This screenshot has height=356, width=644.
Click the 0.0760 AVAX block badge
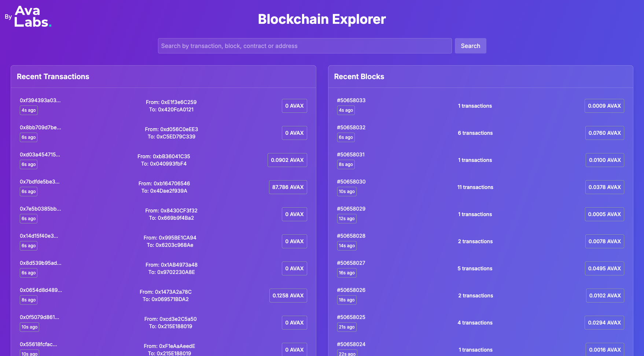tap(604, 133)
